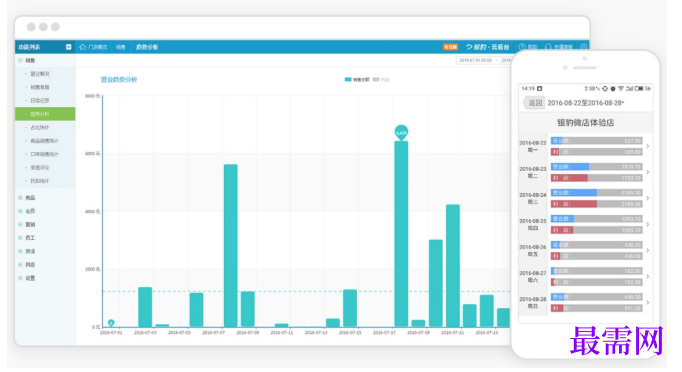The width and height of the screenshot is (682, 372).
Task: Toggle the 销售总额 legend series
Action: point(357,80)
